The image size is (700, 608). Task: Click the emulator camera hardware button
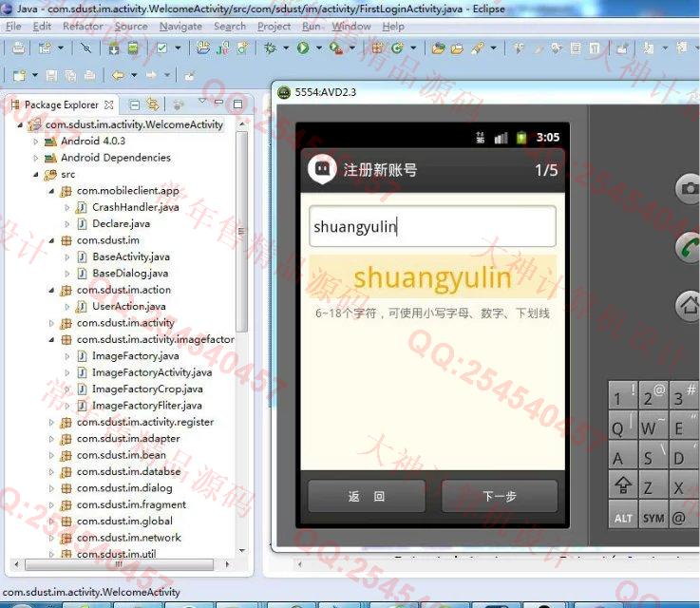pos(688,189)
